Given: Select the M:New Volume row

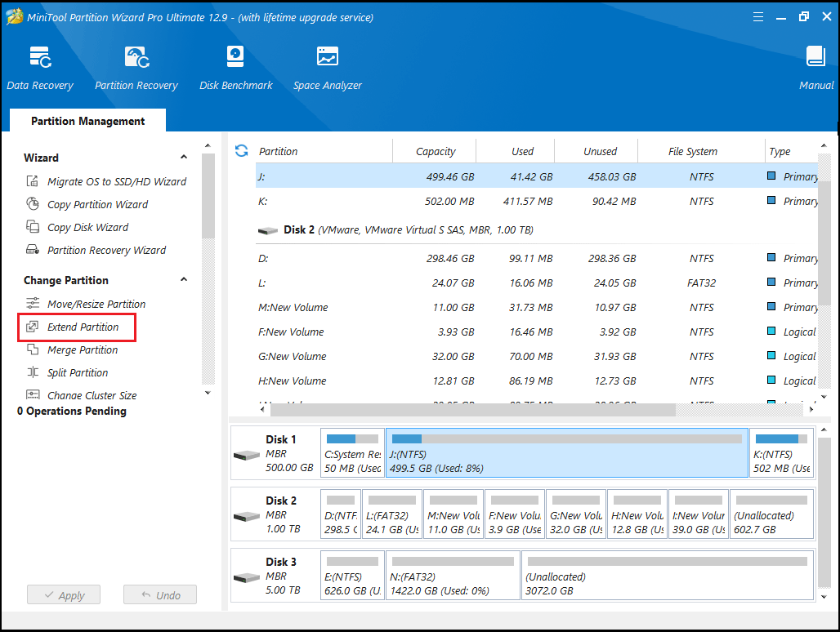Looking at the screenshot, I should point(537,308).
